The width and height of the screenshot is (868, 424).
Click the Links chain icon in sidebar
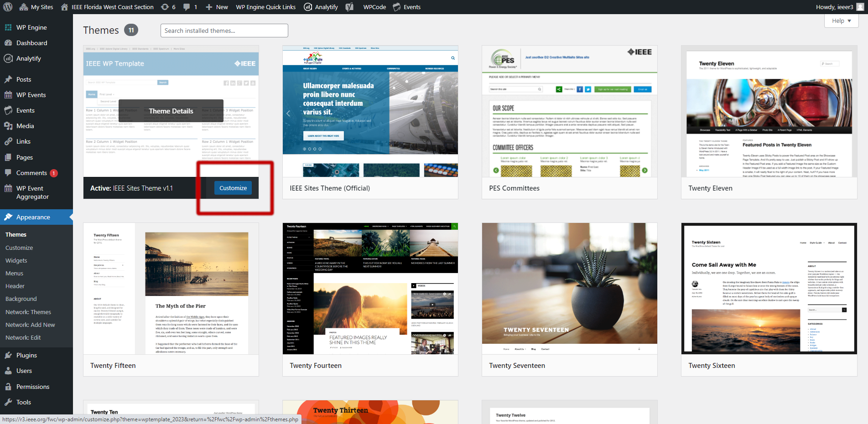(x=10, y=141)
